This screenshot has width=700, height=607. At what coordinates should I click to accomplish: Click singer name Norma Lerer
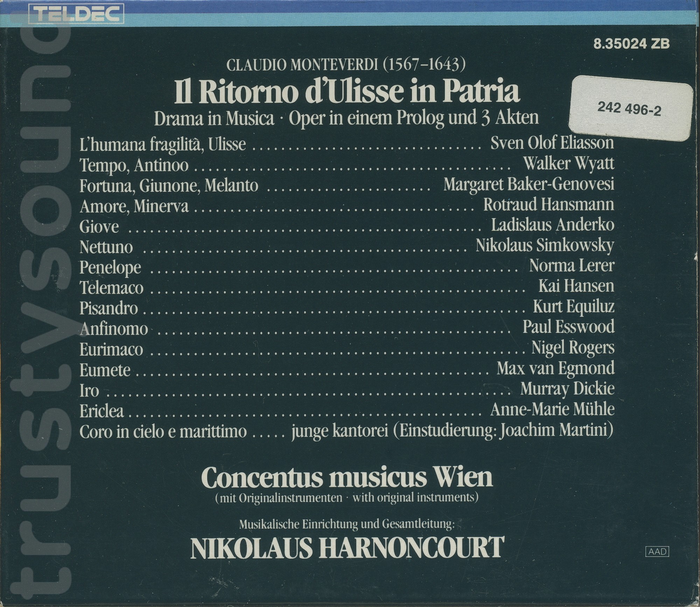click(572, 266)
